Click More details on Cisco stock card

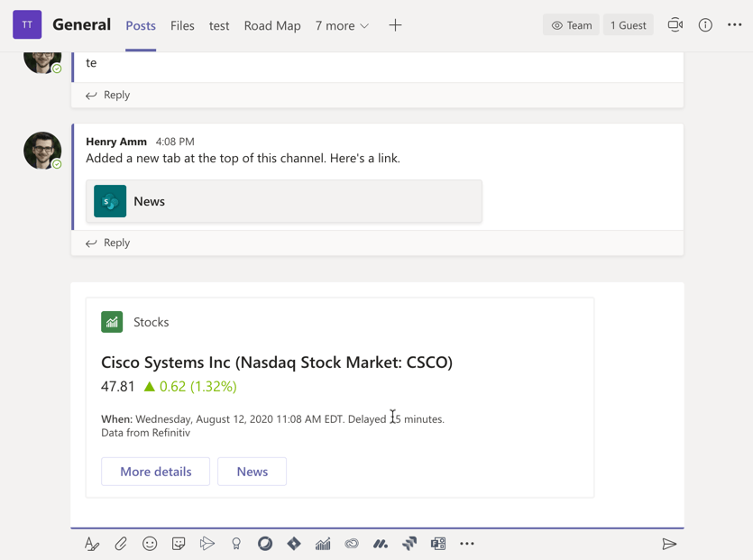pyautogui.click(x=156, y=472)
